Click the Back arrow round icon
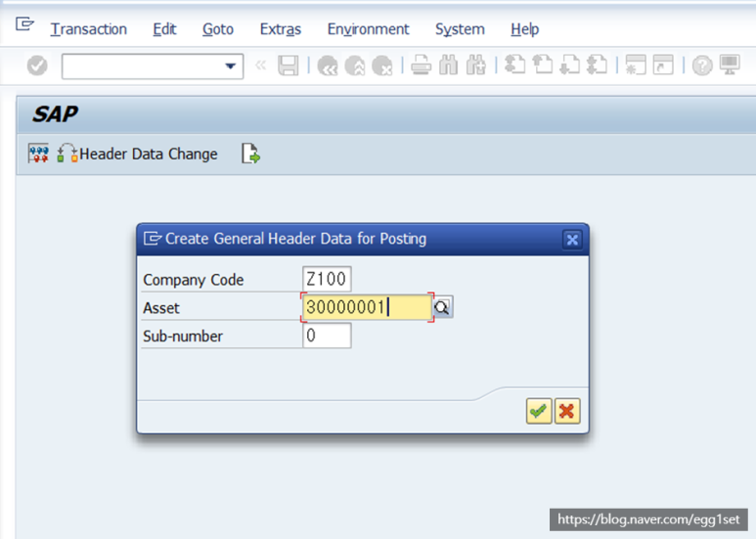The width and height of the screenshot is (756, 539). [328, 66]
